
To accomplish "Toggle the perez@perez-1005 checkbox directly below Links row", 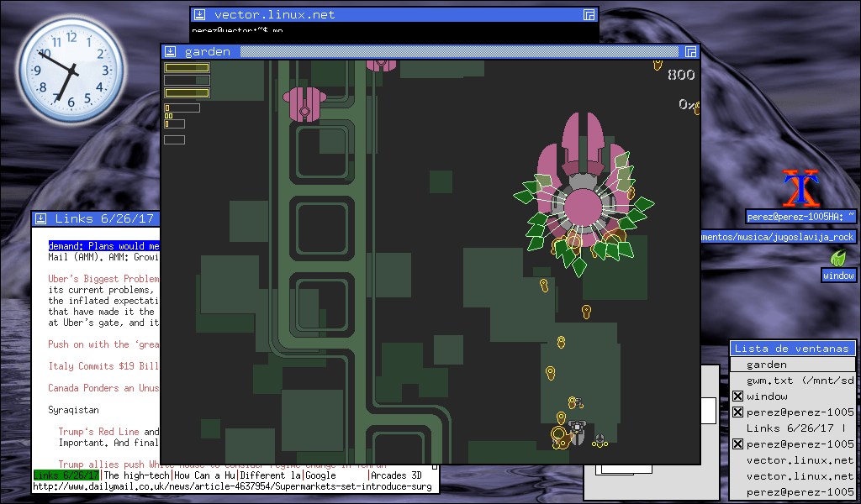I will 737,444.
